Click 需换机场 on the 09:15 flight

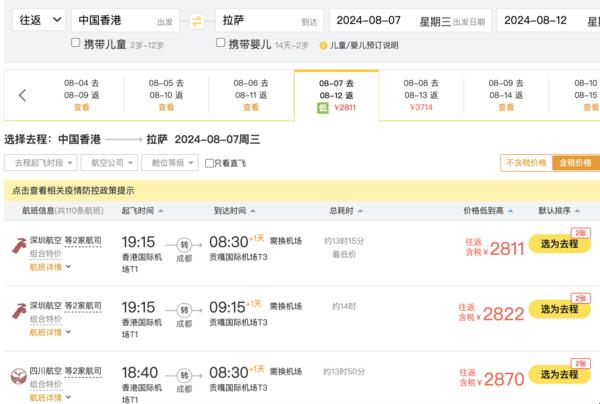click(286, 306)
